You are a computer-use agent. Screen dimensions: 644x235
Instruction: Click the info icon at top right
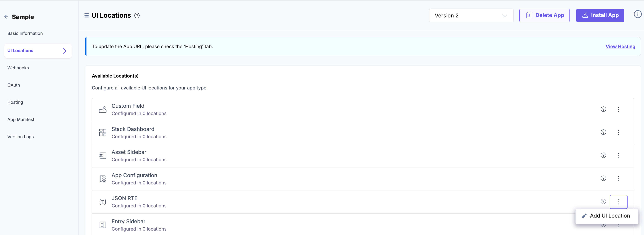(x=637, y=14)
